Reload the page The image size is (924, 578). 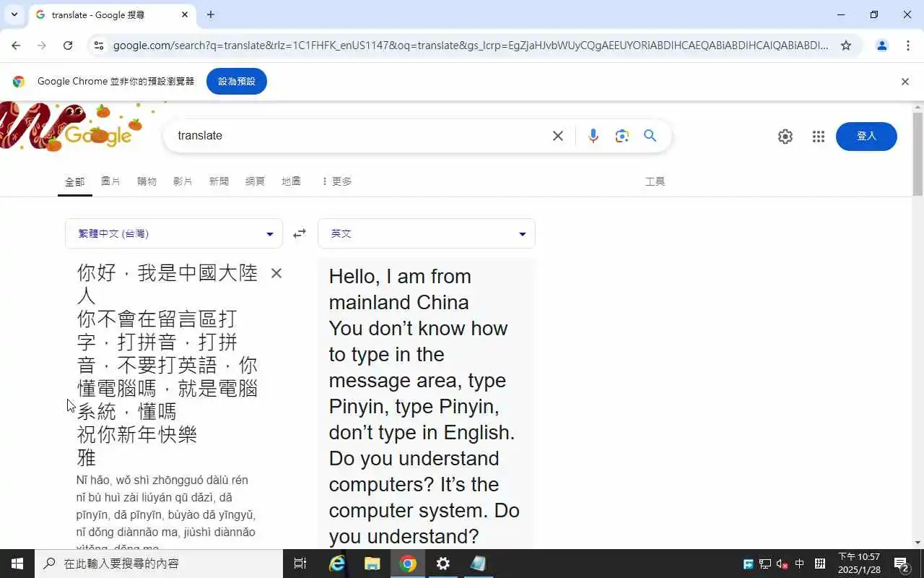tap(68, 46)
